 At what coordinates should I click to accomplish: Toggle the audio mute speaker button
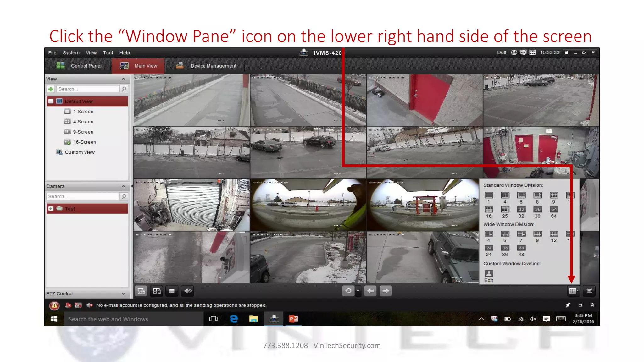click(188, 291)
